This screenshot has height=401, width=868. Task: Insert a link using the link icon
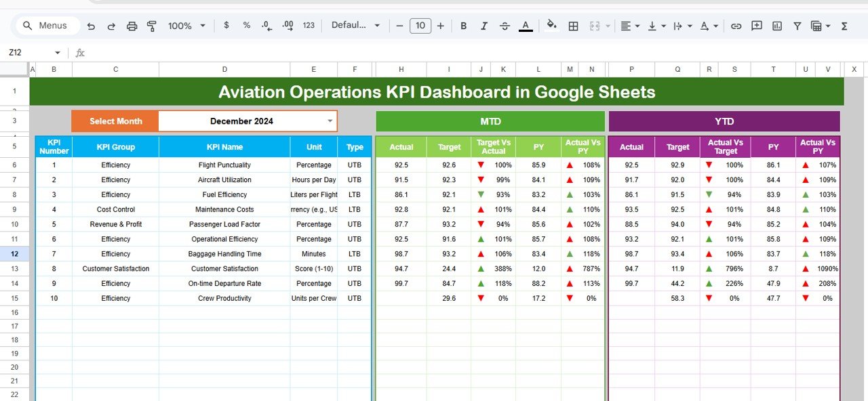tap(736, 25)
